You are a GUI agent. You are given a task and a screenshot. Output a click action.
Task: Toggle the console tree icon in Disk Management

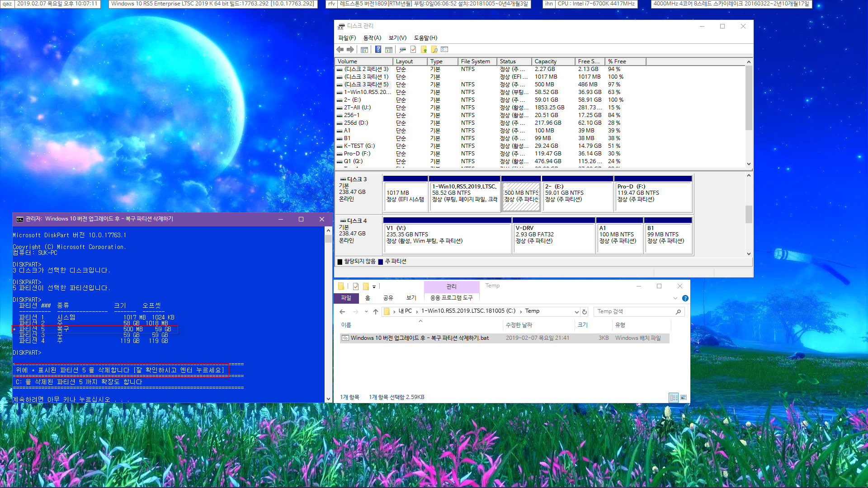coord(364,50)
